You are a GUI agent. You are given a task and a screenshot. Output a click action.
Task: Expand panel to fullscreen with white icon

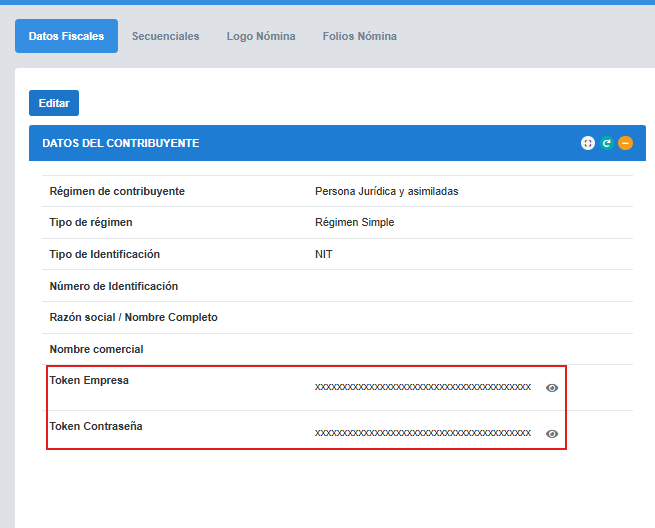588,143
